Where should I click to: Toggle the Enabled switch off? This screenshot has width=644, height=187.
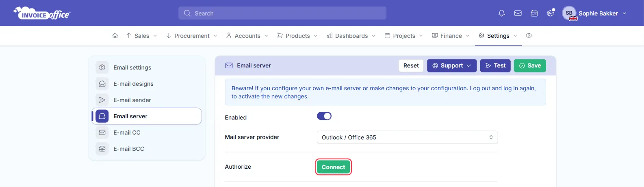coord(324,116)
